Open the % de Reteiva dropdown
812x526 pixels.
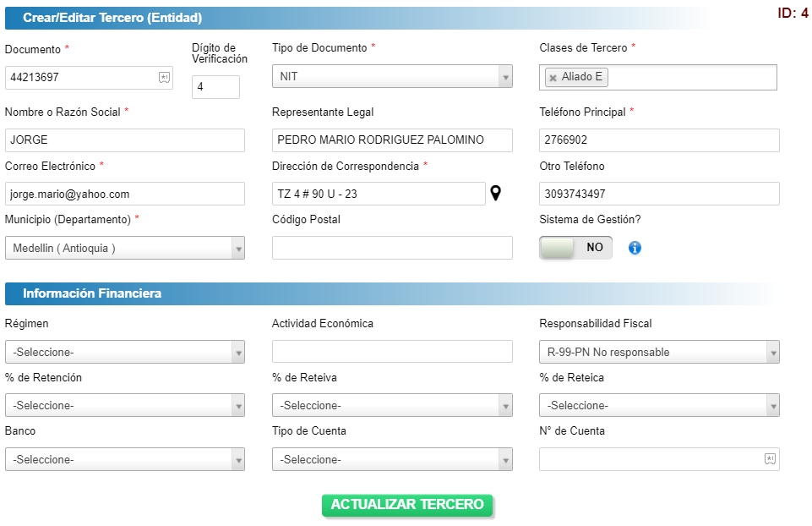392,405
